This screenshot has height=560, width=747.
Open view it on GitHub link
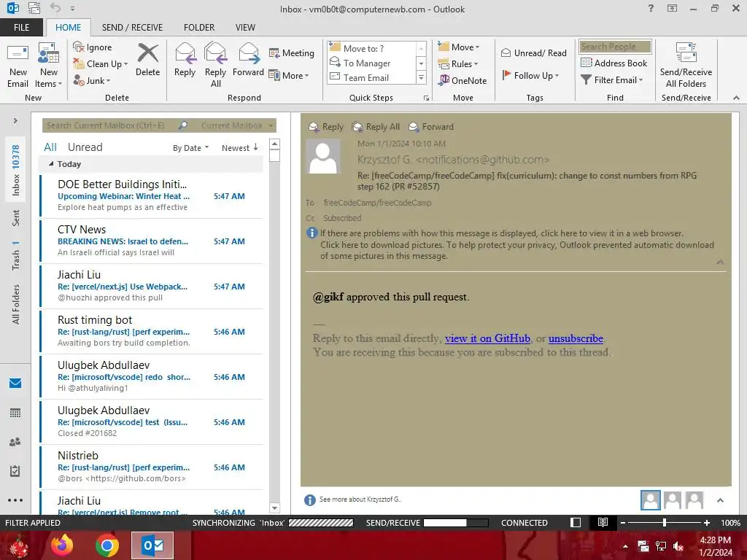[x=487, y=338]
